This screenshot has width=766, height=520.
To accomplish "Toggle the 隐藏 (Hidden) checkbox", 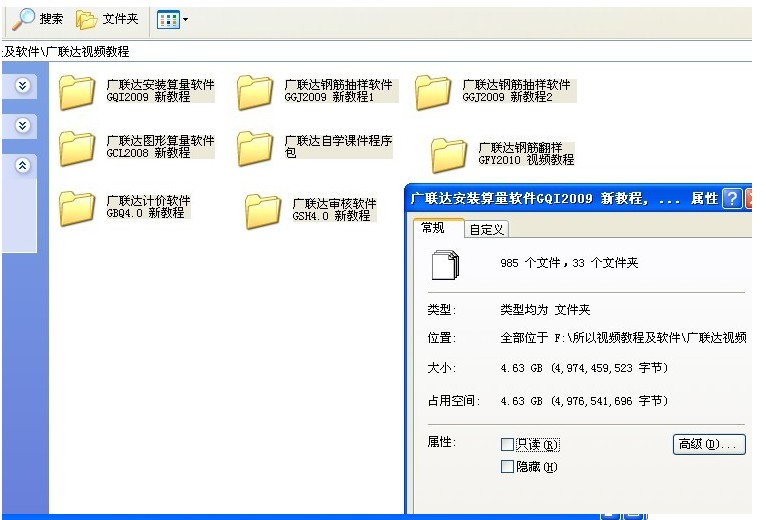I will (507, 467).
